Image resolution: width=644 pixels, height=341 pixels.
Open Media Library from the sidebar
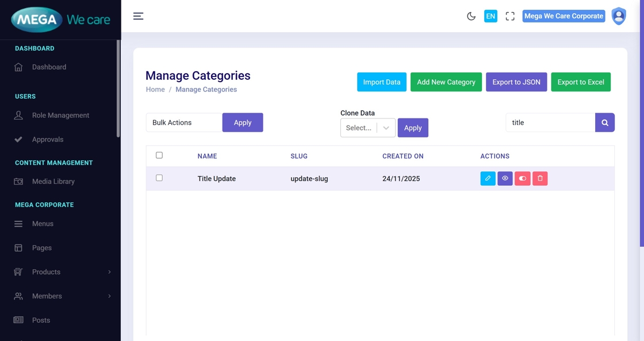point(53,182)
